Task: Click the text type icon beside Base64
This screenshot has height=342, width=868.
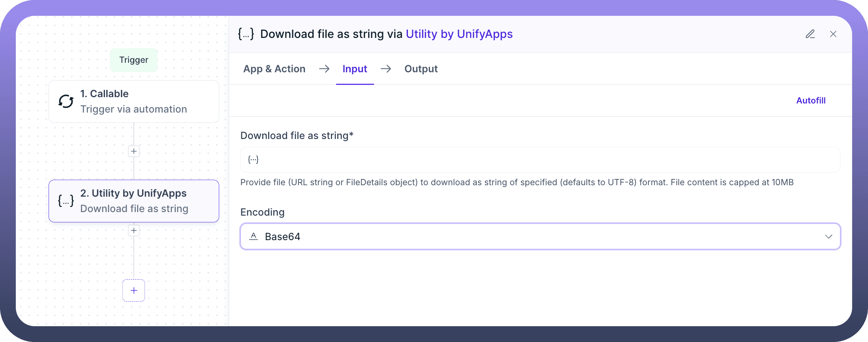Action: coord(254,237)
